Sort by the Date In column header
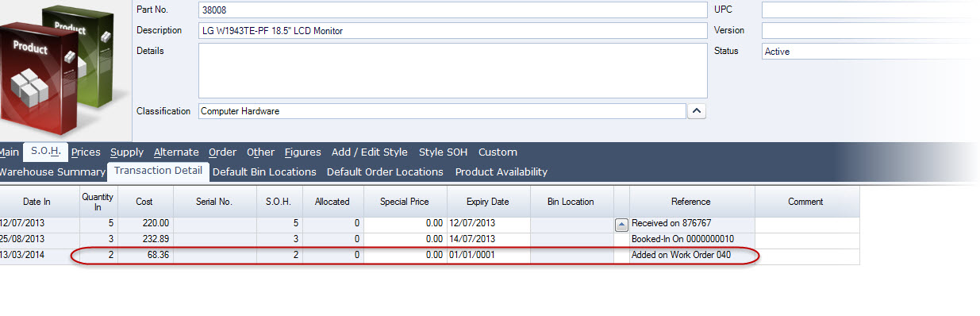980x316 pixels. click(40, 202)
